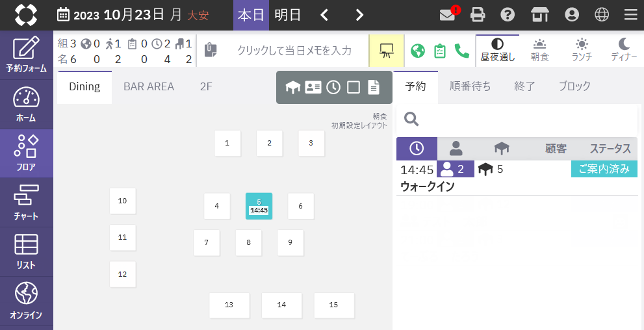Open the help question mark icon
This screenshot has width=644, height=330.
click(508, 15)
